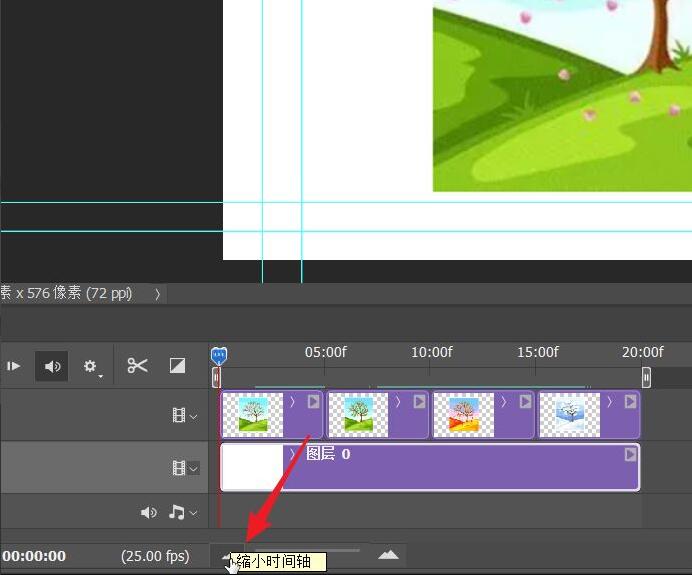Select third autumn tree clip thumbnail
Viewport: 692px width, 575px height.
464,415
